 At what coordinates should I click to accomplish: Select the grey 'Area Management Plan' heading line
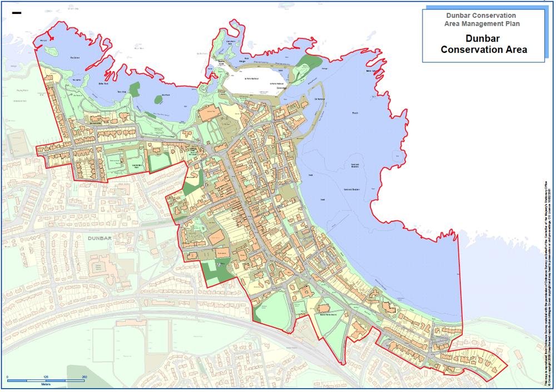click(x=482, y=24)
